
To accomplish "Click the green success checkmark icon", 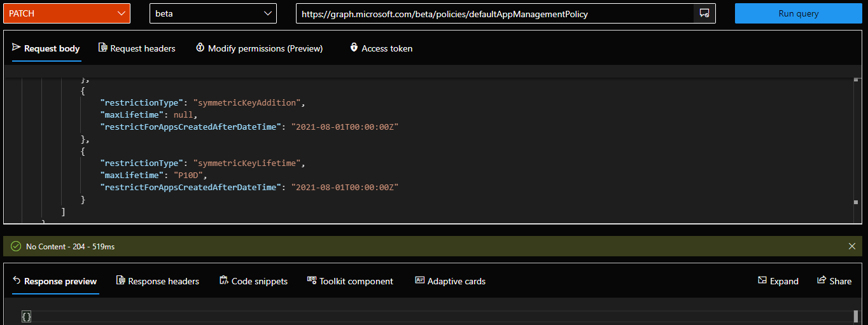I will [16, 246].
